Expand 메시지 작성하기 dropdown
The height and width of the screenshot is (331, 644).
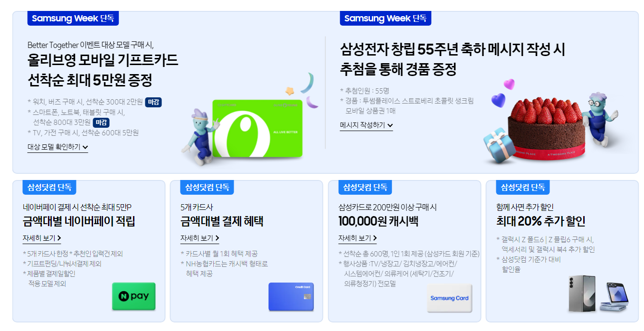pyautogui.click(x=366, y=125)
